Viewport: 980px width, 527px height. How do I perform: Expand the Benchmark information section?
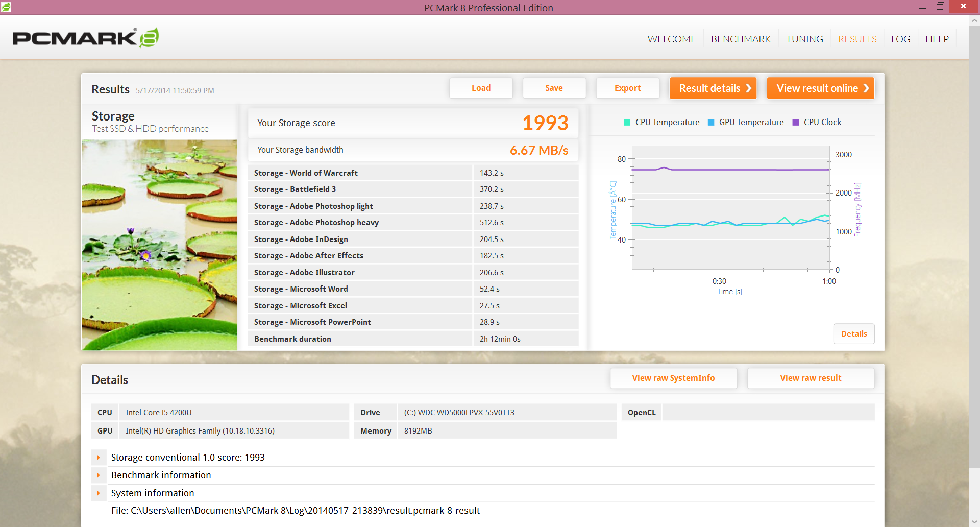coord(99,475)
